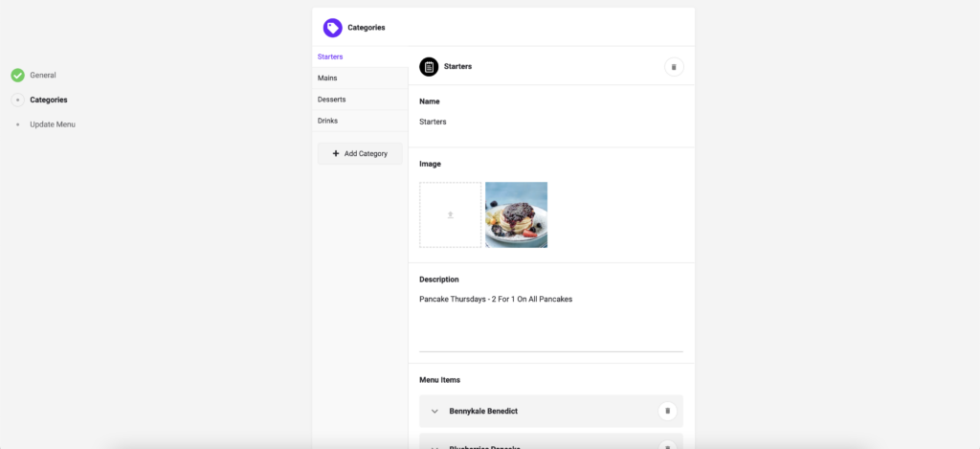Click the Categories step circle indicator

pos(17,100)
